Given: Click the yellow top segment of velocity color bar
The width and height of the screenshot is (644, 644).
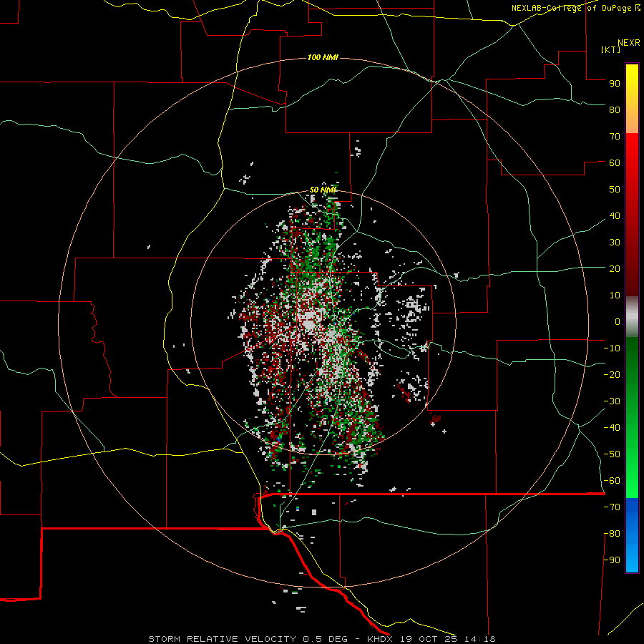Looking at the screenshot, I should (x=632, y=99).
